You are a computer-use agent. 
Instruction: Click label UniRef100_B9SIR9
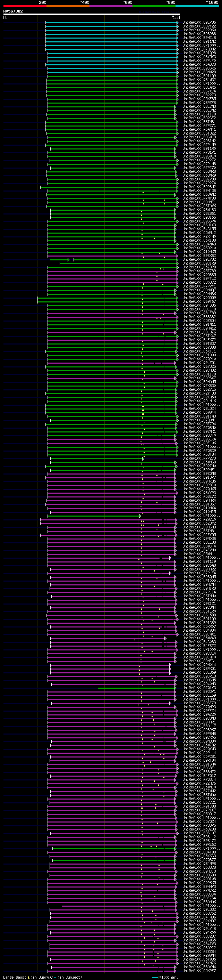pyautogui.click(x=199, y=263)
